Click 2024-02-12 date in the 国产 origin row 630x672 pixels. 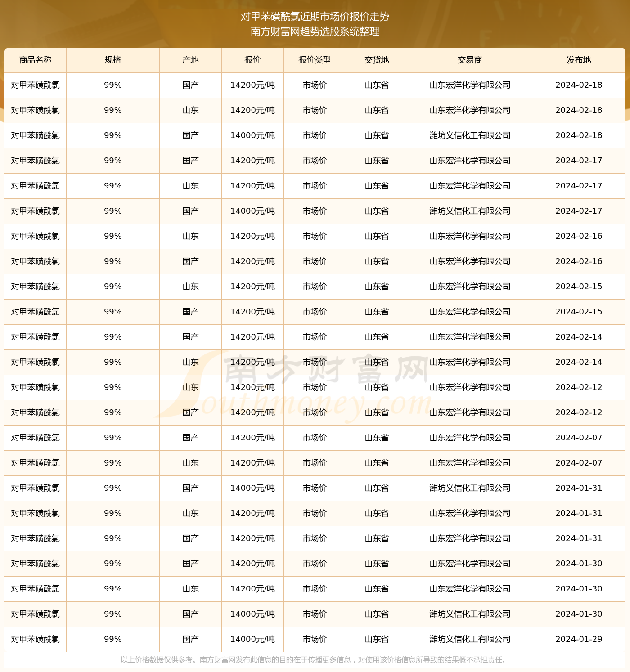[579, 412]
